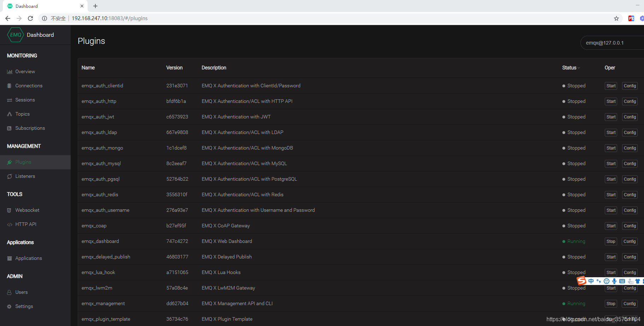This screenshot has height=326, width=644.
Task: Open Listeners page in sidebar
Action: point(25,176)
